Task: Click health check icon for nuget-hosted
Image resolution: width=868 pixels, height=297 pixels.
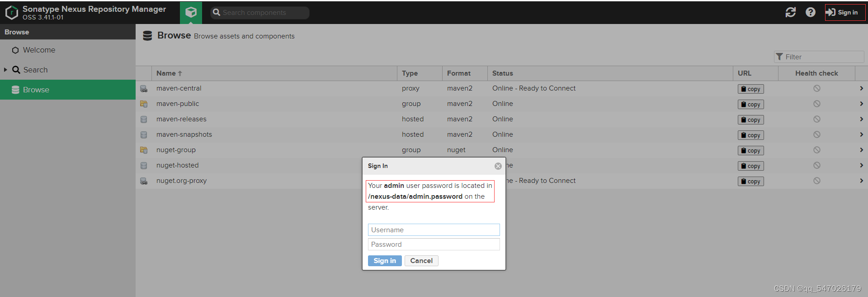Action: click(x=816, y=165)
